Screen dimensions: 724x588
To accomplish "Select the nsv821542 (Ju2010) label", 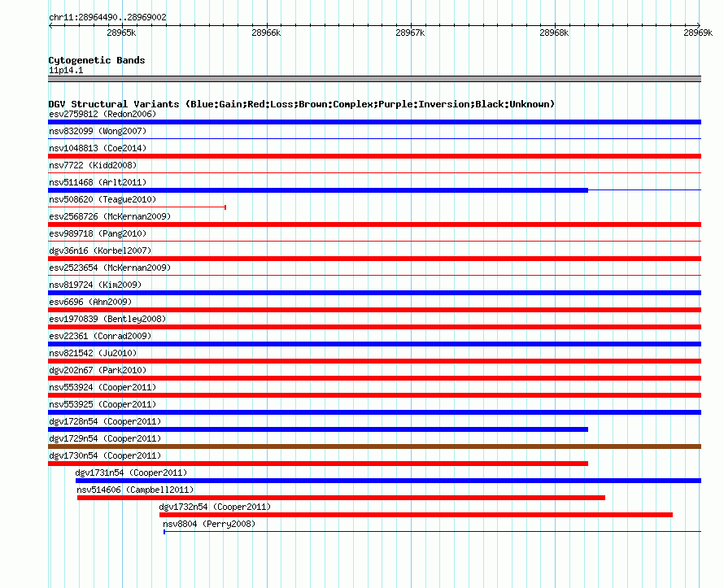I will pos(93,353).
